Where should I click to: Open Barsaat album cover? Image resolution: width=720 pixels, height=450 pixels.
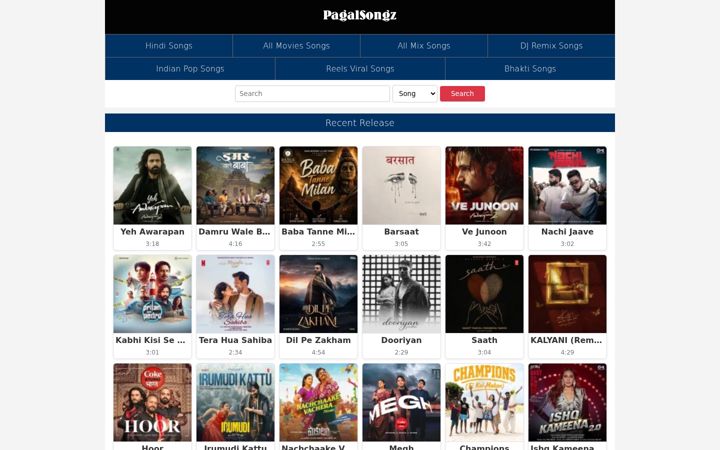click(x=401, y=186)
